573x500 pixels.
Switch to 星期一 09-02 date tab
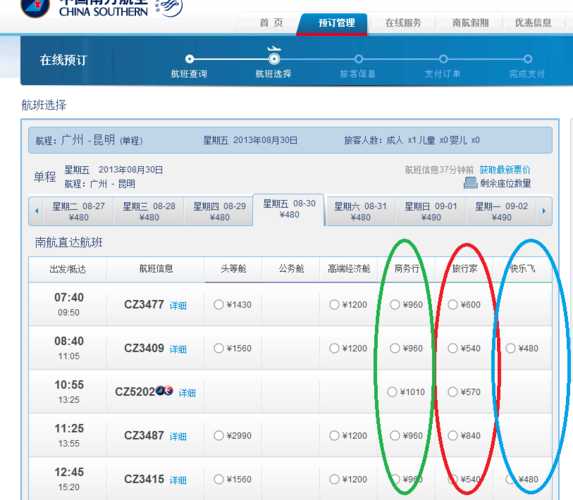[501, 211]
